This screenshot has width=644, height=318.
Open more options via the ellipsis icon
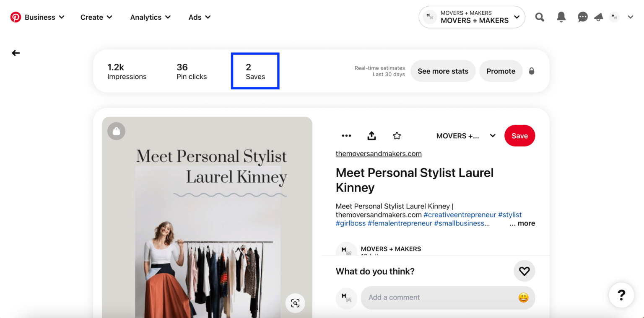tap(346, 135)
